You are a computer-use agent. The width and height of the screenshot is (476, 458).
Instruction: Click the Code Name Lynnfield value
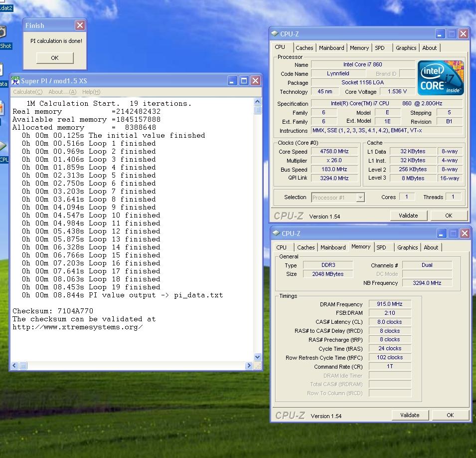[338, 73]
